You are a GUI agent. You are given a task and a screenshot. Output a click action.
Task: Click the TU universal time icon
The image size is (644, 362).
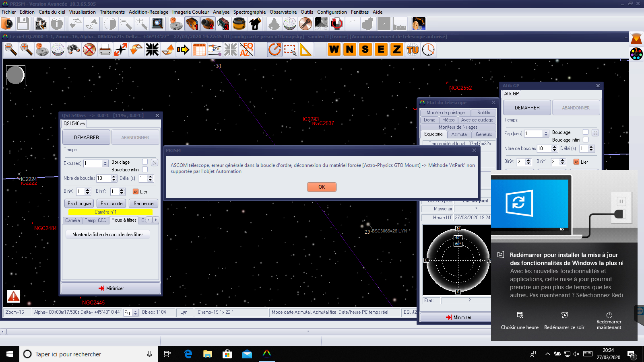[413, 49]
